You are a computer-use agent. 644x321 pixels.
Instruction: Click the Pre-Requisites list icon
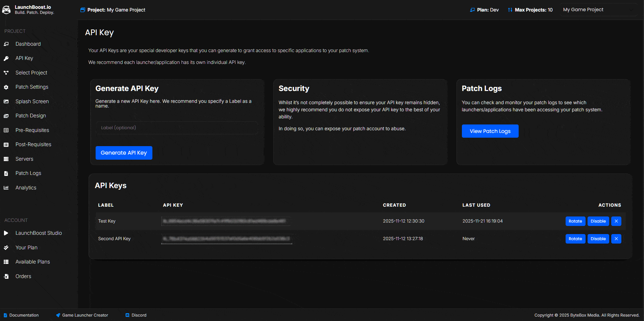point(6,130)
